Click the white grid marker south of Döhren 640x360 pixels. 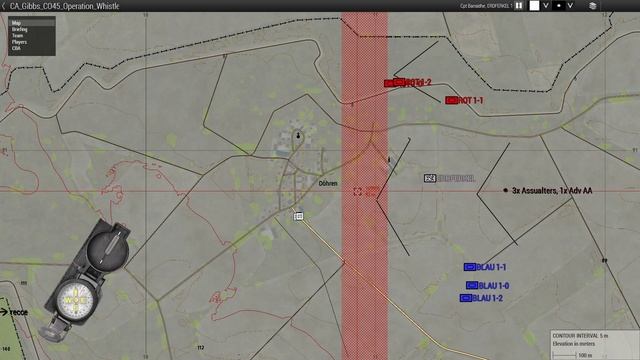pos(298,216)
